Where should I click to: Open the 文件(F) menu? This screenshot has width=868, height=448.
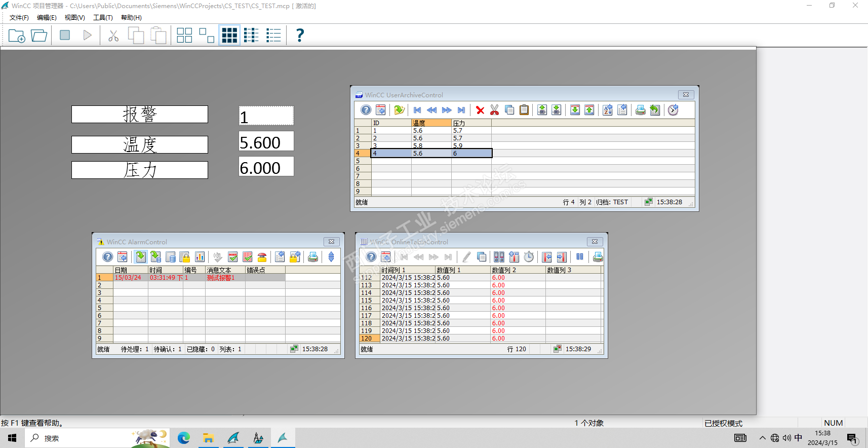[x=19, y=18]
